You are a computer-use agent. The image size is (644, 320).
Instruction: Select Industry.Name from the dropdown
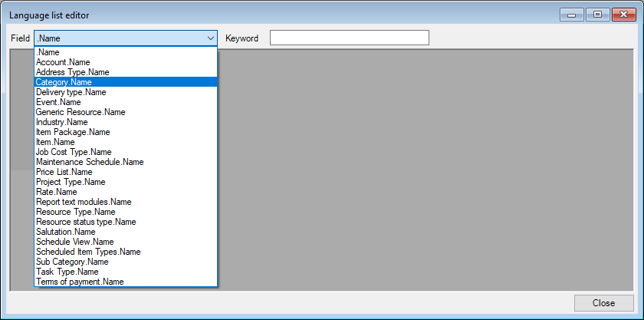(61, 122)
